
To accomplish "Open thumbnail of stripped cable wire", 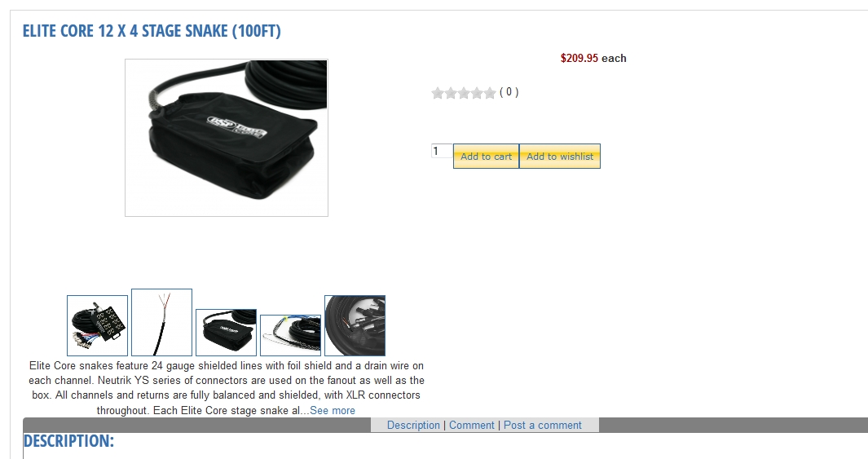I will (x=161, y=322).
